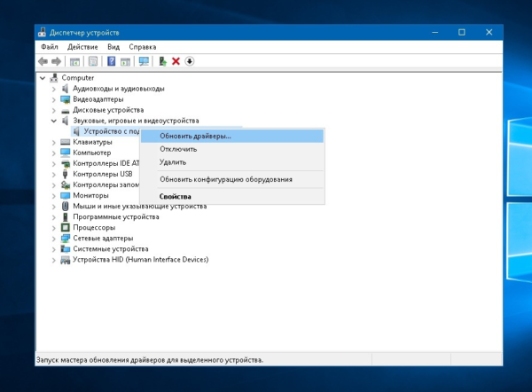Screen dimensions: 532x392
Task: Click the update driver toolbar icon
Action: coord(162,61)
